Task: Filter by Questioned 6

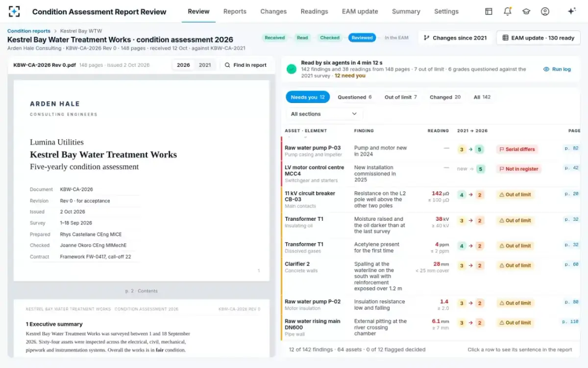Action: click(x=354, y=97)
